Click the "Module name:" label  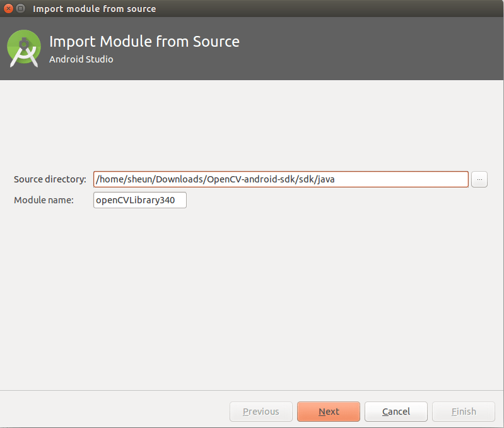pyautogui.click(x=44, y=200)
